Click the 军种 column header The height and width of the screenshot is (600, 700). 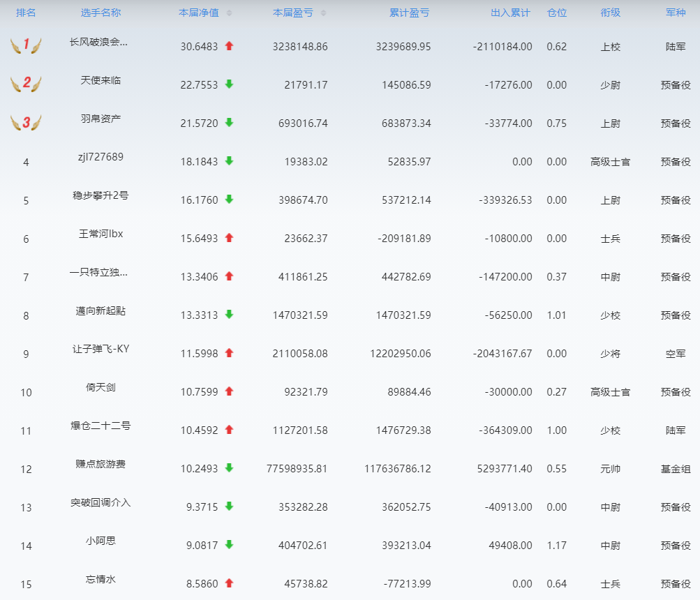click(676, 13)
